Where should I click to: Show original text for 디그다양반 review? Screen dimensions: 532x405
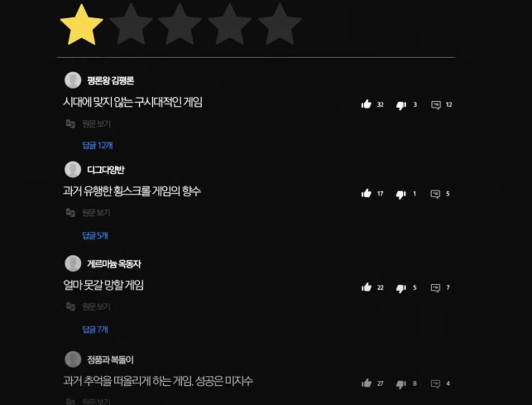tap(96, 213)
